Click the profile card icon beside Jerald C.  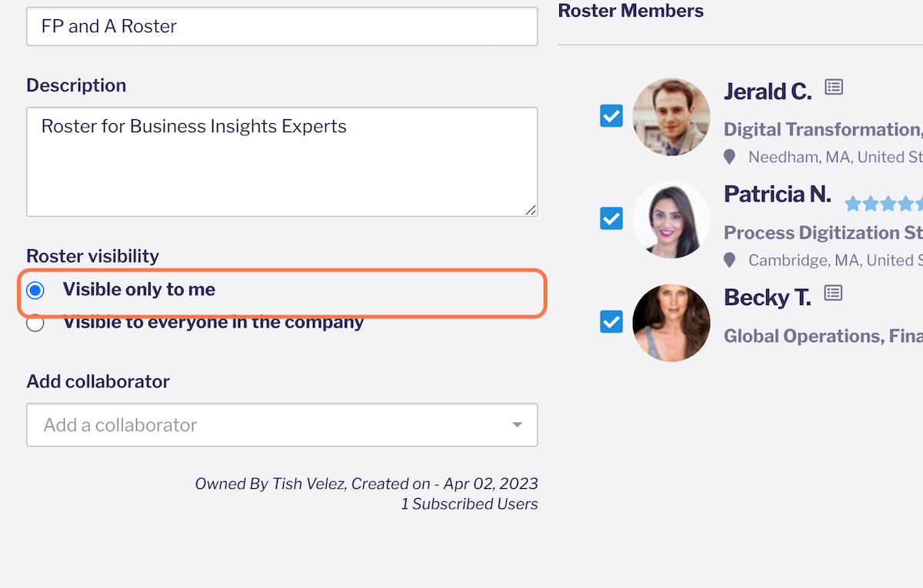pos(834,88)
